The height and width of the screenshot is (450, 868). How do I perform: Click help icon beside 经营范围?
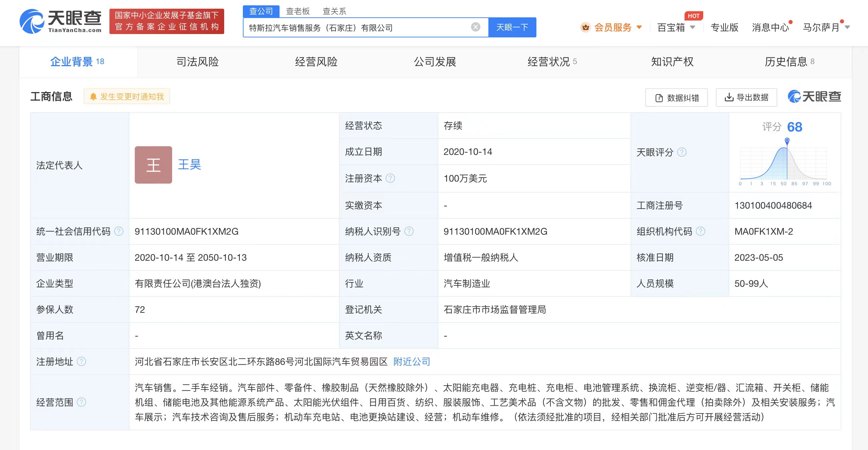81,402
